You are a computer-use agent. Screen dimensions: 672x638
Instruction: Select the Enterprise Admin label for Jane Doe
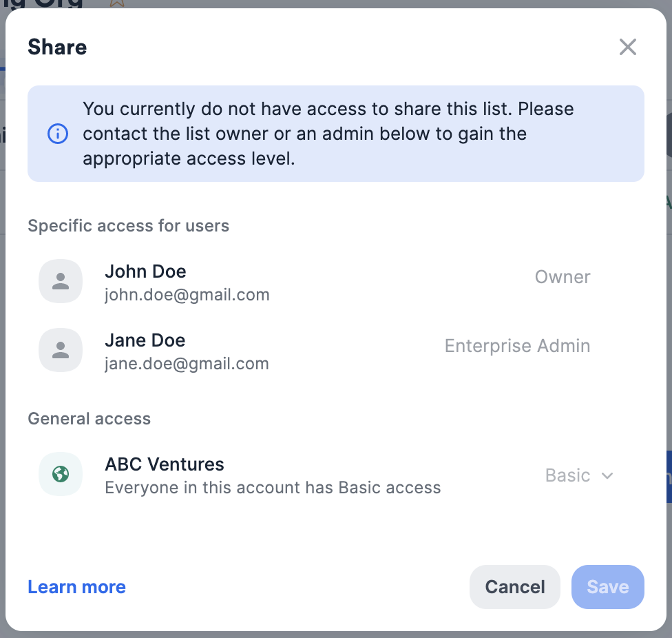coord(517,345)
